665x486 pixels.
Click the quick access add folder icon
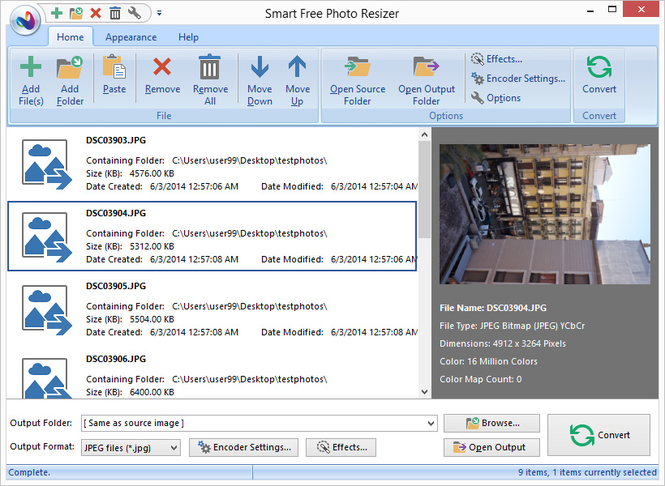(x=76, y=13)
